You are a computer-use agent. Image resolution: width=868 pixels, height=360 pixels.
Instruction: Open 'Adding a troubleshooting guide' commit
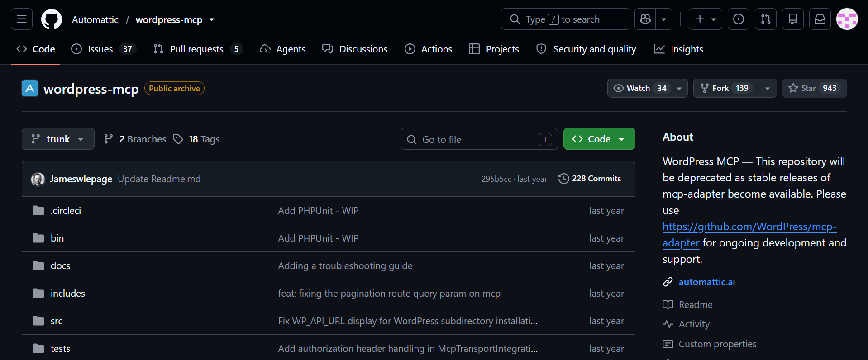pos(345,265)
